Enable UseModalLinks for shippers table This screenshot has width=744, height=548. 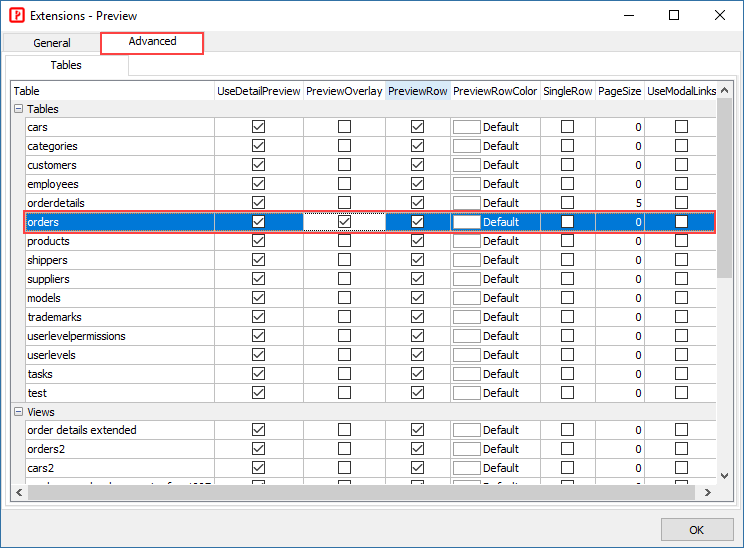coord(681,260)
